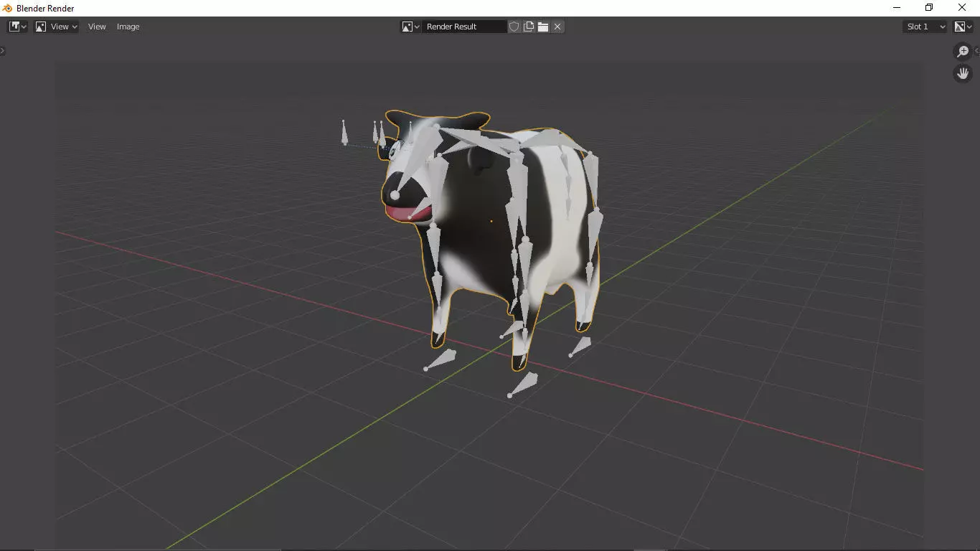Expand the right sidebar arrow
The image size is (980, 551).
[977, 51]
